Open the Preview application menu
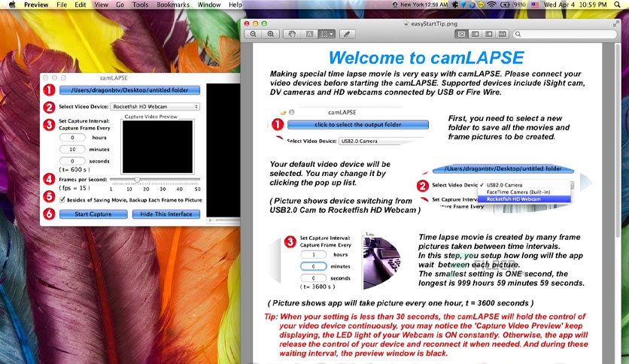 pos(36,5)
